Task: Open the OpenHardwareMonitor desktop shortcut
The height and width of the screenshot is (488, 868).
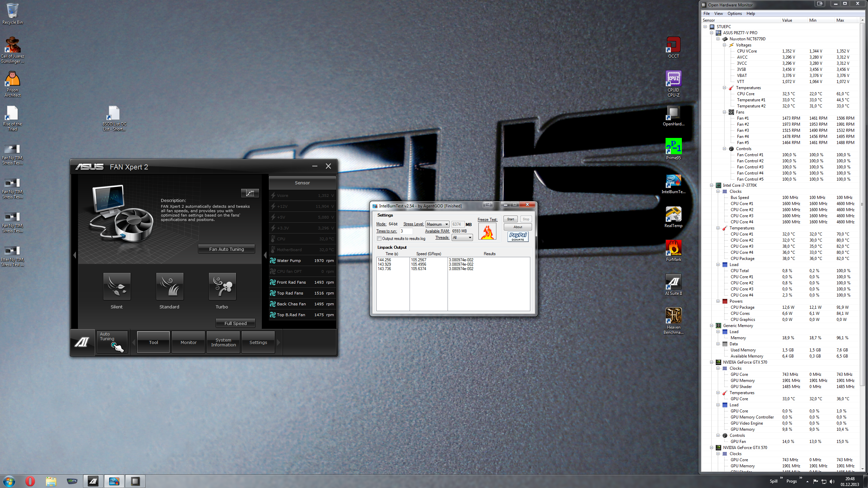Action: pyautogui.click(x=673, y=116)
